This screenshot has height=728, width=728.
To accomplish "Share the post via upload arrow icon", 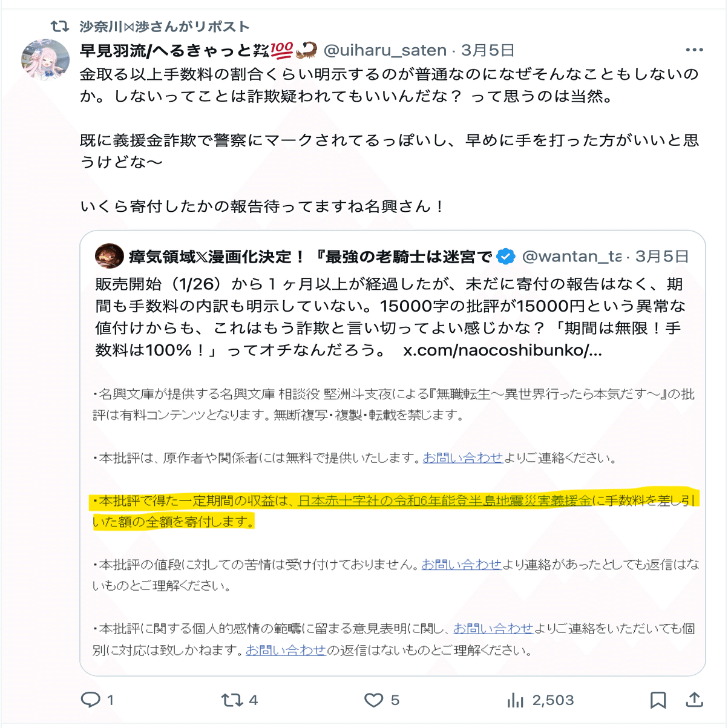I will tap(694, 700).
